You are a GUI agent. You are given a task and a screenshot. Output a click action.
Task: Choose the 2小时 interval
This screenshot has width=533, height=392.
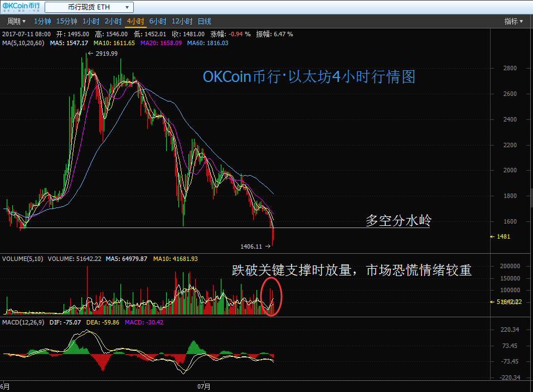pos(113,21)
